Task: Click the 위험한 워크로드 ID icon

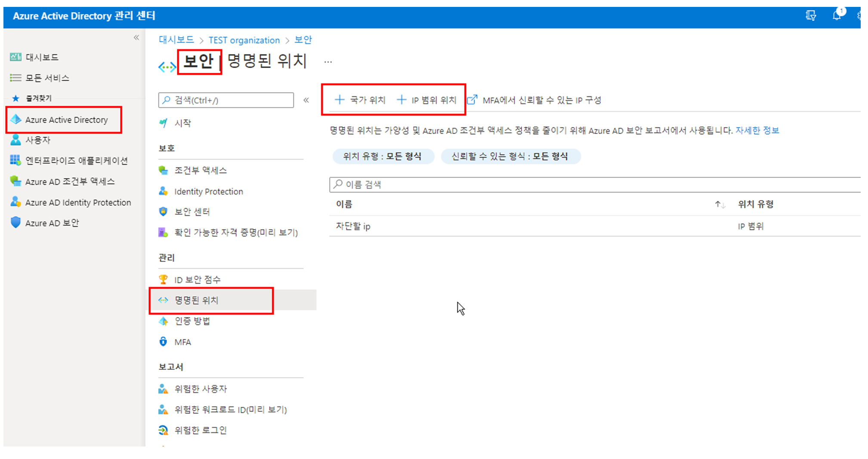Action: coord(163,409)
